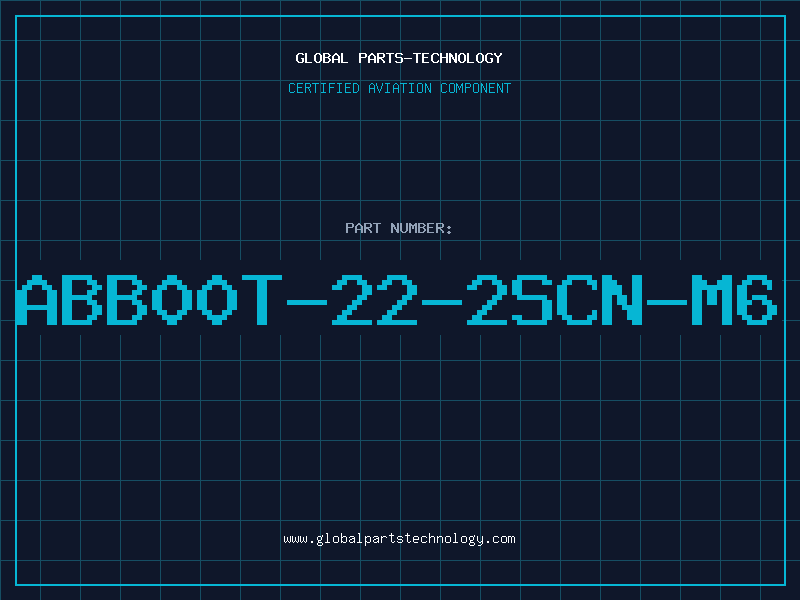Click the CERTIFIED AVIATION COMPONENT subtitle
Screen dimensions: 800x600
[x=399, y=88]
